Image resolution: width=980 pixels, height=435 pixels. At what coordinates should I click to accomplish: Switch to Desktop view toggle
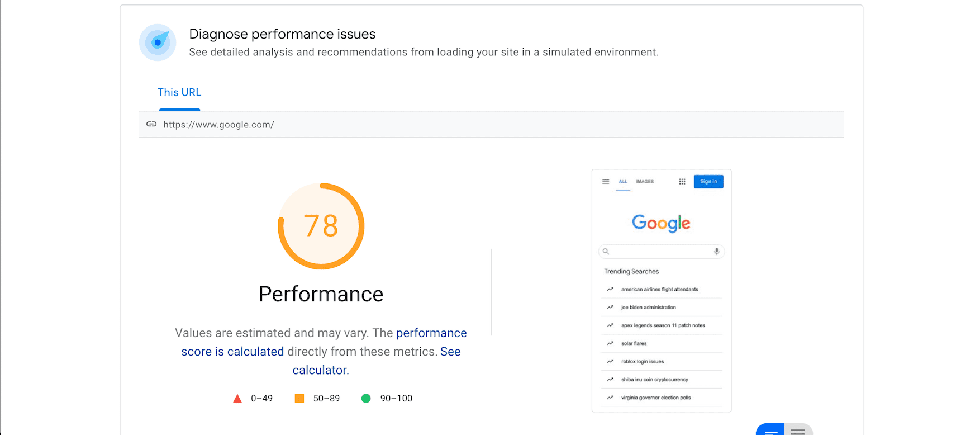pos(798,431)
